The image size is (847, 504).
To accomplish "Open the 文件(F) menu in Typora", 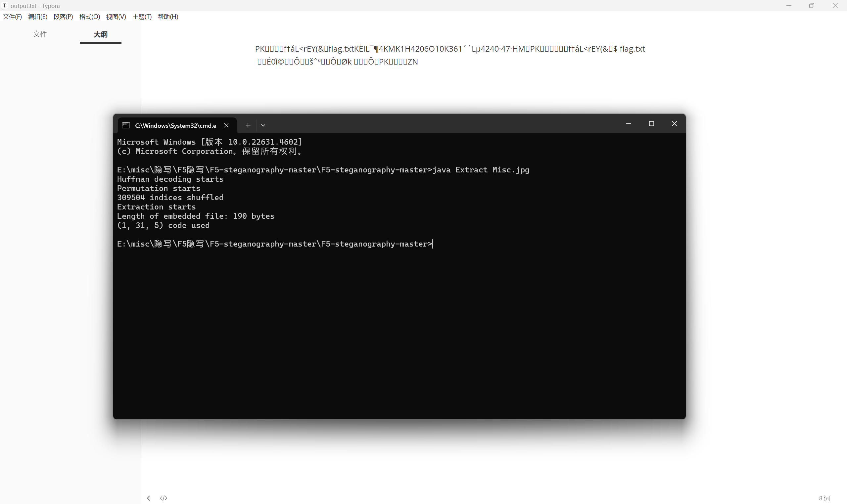I will tap(12, 17).
